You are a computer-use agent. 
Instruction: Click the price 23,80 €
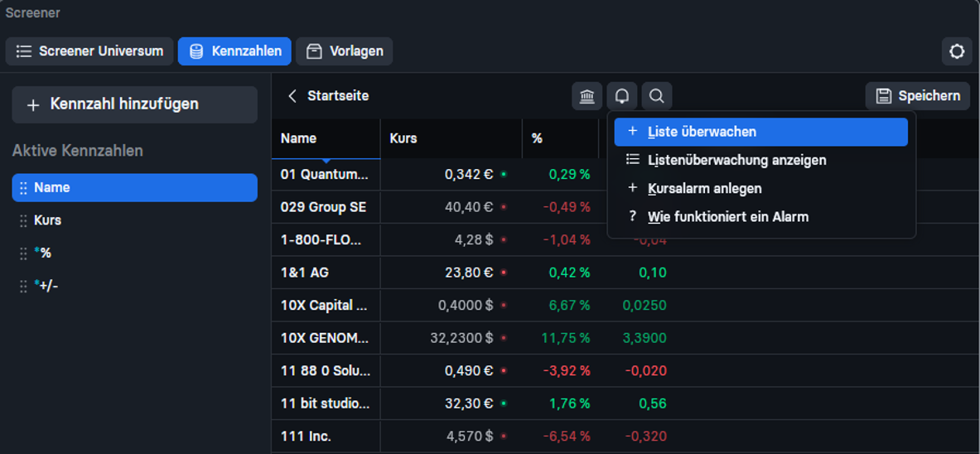coord(469,273)
